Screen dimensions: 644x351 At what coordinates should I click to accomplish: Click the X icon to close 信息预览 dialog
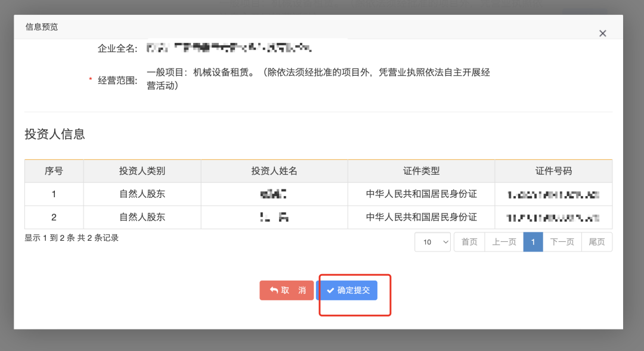(x=602, y=33)
